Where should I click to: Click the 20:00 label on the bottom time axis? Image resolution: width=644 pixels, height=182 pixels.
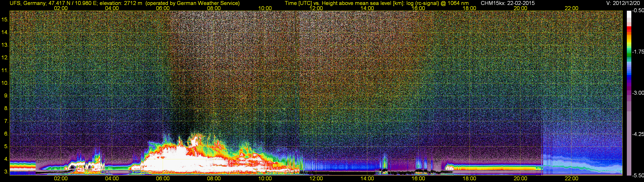[521, 179]
